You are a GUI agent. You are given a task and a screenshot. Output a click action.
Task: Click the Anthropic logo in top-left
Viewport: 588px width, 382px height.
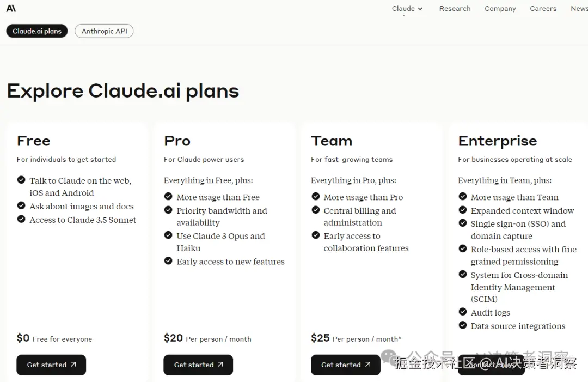(11, 8)
